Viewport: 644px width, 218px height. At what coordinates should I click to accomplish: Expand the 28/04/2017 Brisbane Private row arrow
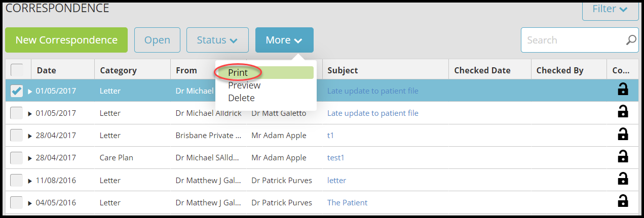[30, 136]
